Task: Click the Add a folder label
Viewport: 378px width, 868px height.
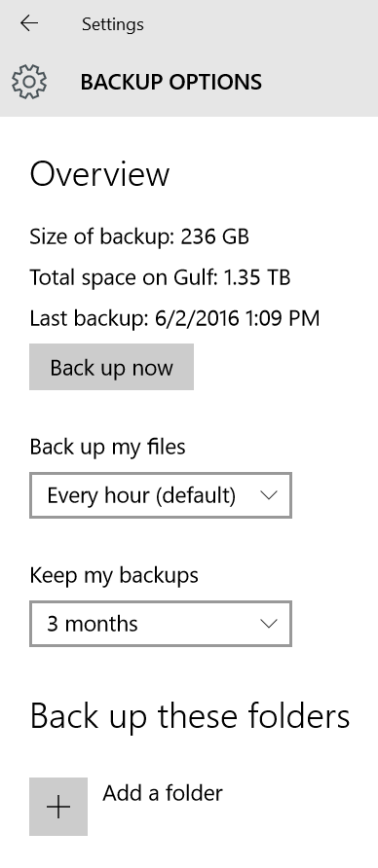Action: (163, 793)
